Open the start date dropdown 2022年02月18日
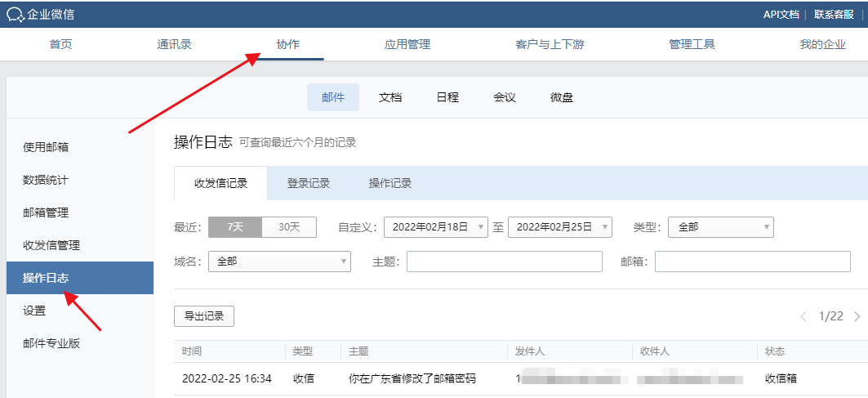 (x=435, y=227)
